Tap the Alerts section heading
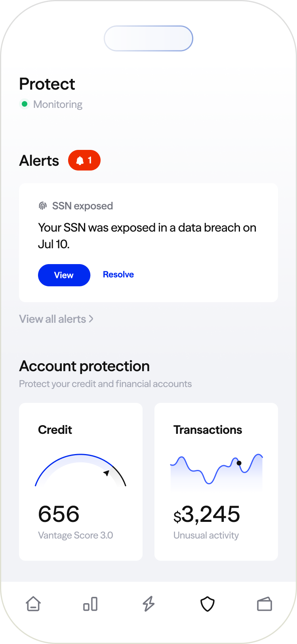 (x=39, y=161)
